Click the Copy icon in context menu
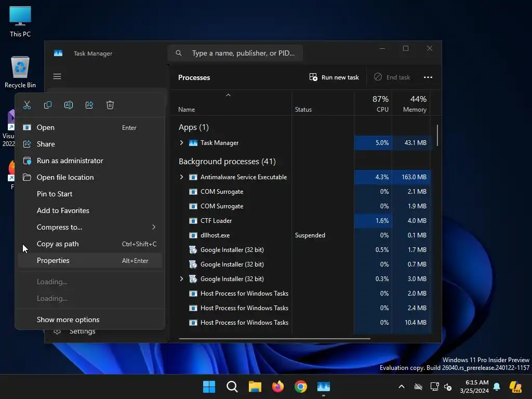532x399 pixels. (48, 105)
